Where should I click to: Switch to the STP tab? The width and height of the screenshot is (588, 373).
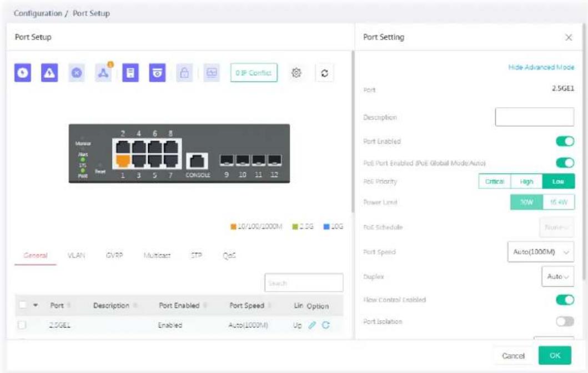[197, 256]
